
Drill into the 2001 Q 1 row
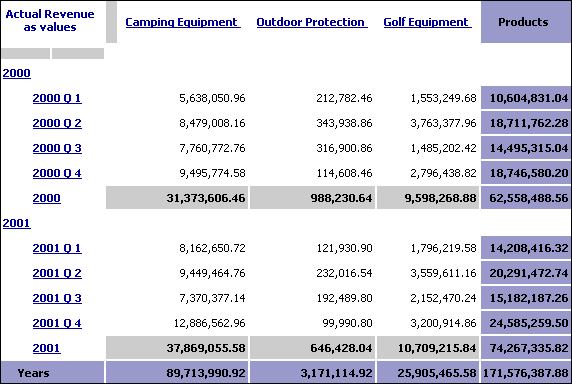[x=57, y=248]
